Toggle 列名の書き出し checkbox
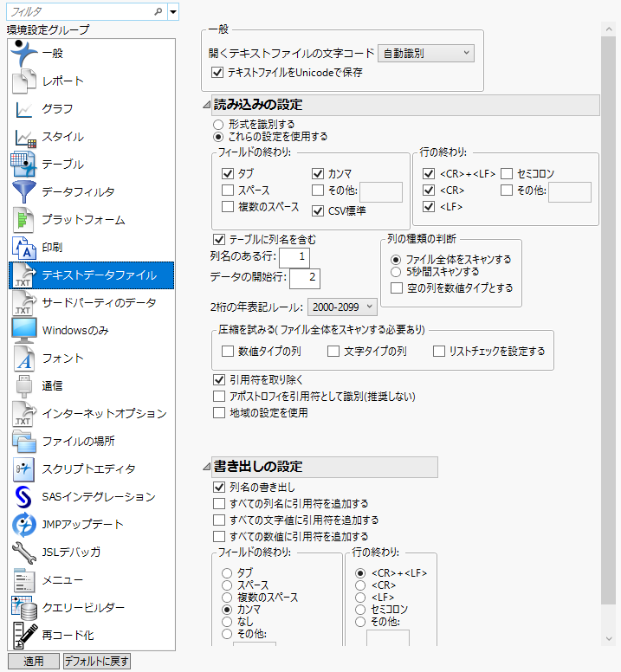Image resolution: width=621 pixels, height=672 pixels. pyautogui.click(x=219, y=488)
